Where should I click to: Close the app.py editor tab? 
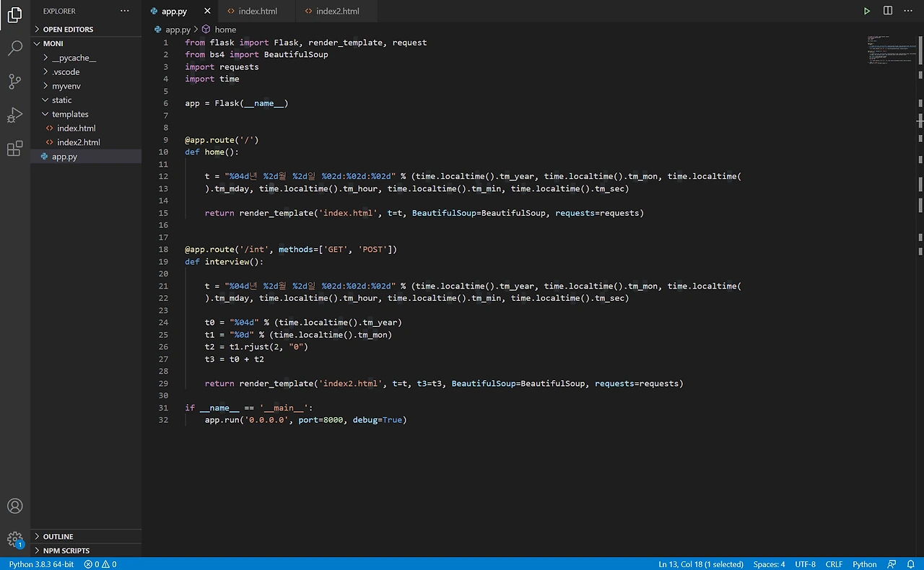click(208, 11)
